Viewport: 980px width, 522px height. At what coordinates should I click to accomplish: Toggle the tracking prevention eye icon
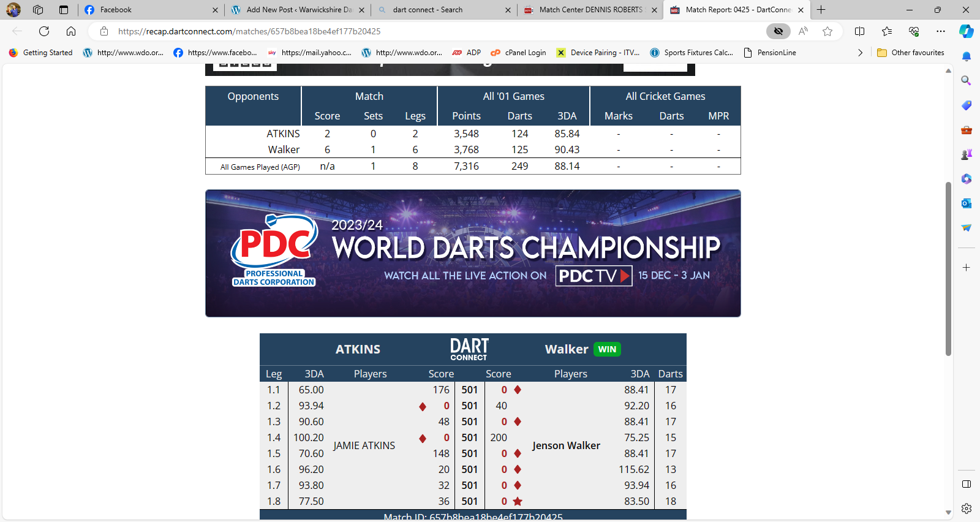click(778, 31)
